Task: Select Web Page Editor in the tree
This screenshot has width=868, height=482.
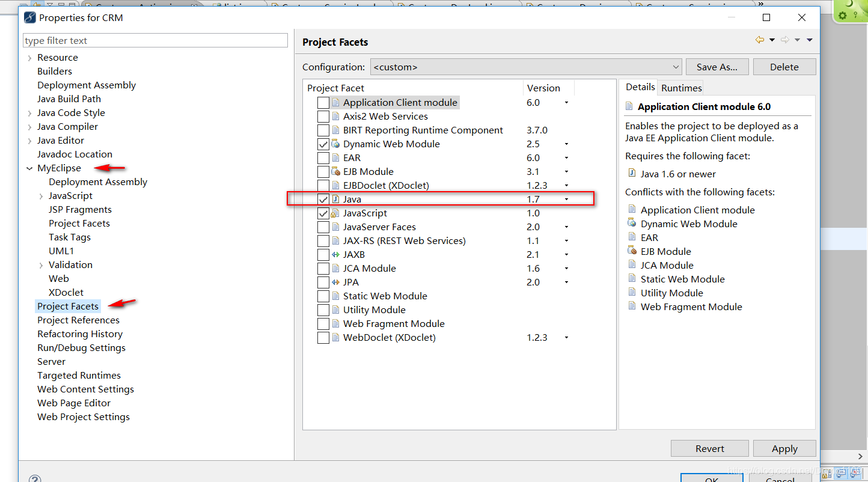Action: coord(74,403)
